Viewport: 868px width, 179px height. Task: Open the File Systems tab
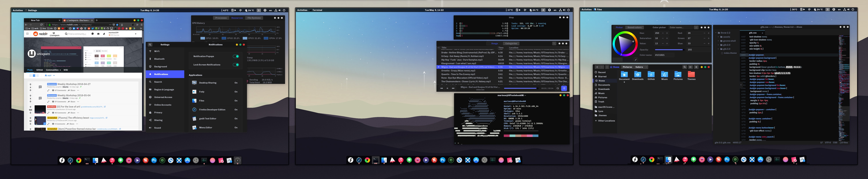click(254, 18)
